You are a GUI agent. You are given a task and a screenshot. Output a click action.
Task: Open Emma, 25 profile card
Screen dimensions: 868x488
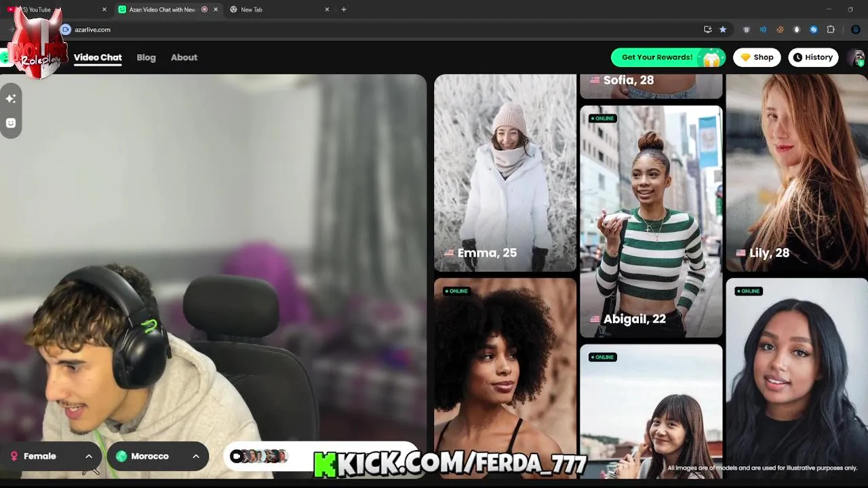pos(505,173)
